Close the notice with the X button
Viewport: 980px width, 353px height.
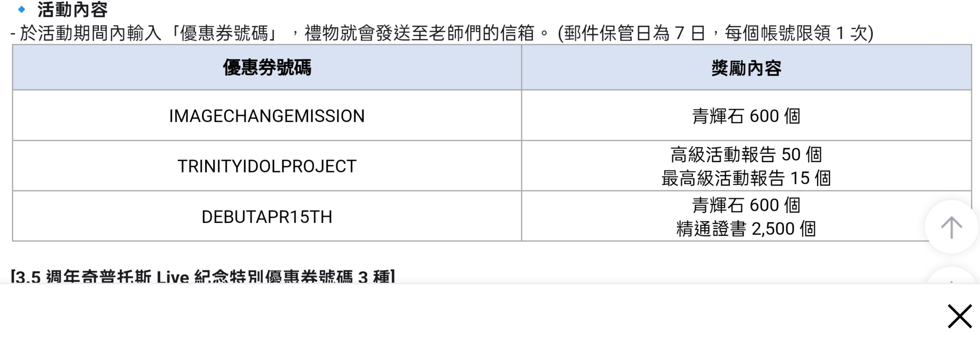[x=959, y=316]
